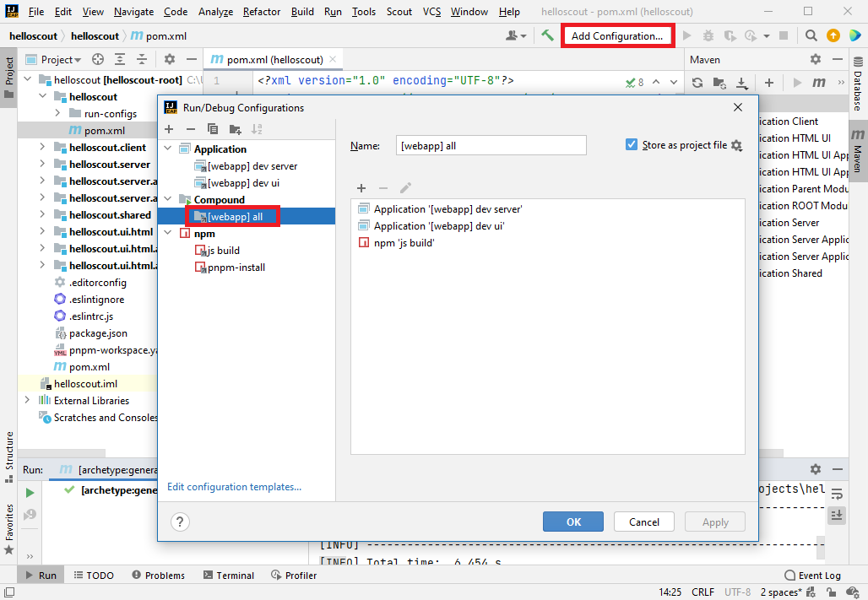Reload all Maven projects
868x600 pixels.
pos(697,83)
